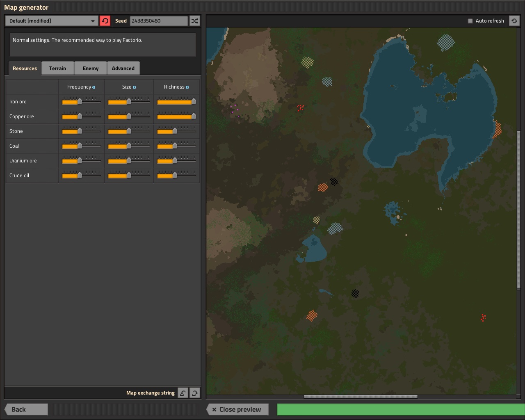Click the Back button
Image resolution: width=525 pixels, height=420 pixels.
(26, 409)
